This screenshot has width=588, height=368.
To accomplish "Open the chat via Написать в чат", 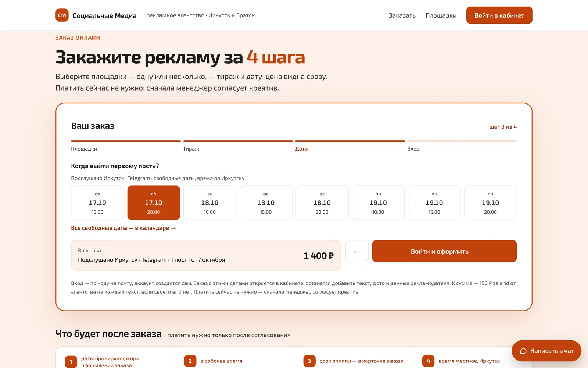I will click(x=546, y=351).
